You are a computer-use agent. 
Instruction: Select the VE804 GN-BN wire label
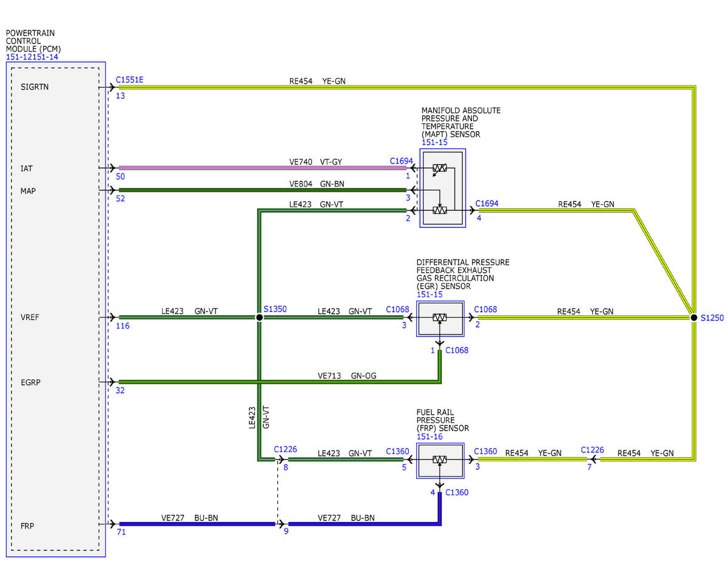pyautogui.click(x=318, y=184)
